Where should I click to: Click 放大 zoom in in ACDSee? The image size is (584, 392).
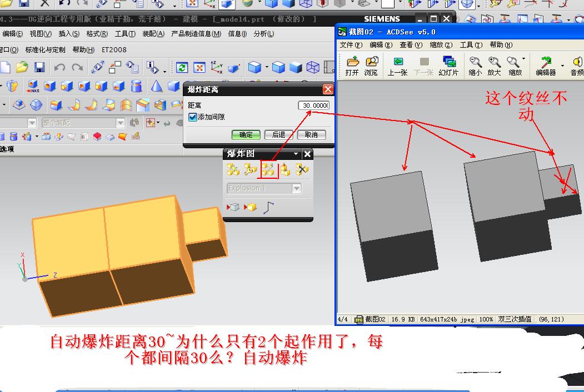click(494, 66)
